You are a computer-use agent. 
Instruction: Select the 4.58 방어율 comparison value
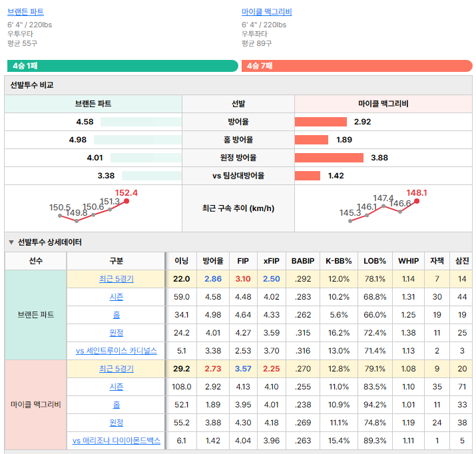click(x=85, y=122)
